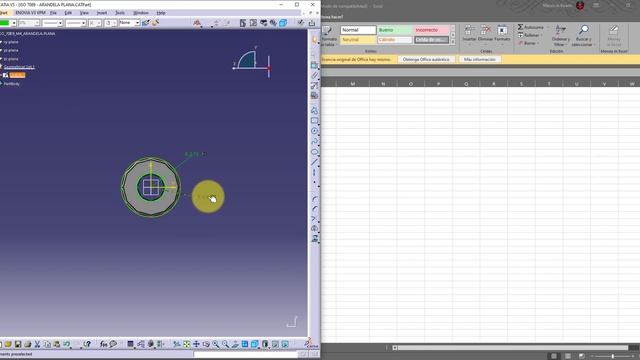The height and width of the screenshot is (360, 640).
Task: Select column S header in Excel
Action: click(x=521, y=84)
